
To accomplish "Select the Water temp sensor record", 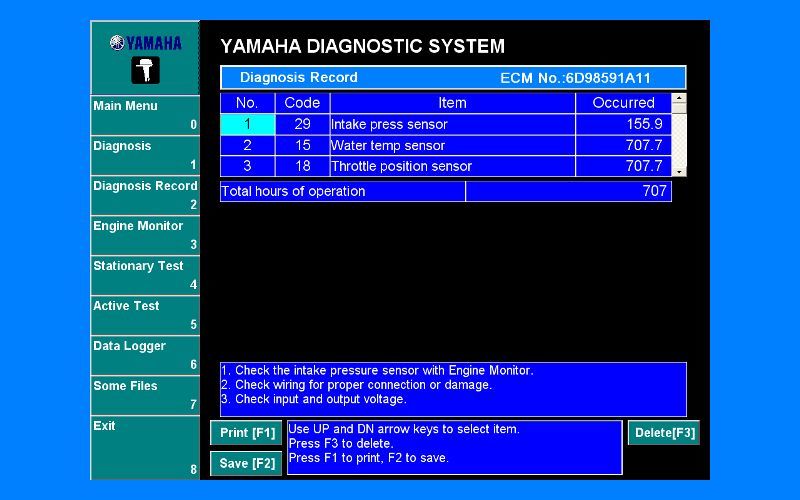I will click(x=452, y=146).
